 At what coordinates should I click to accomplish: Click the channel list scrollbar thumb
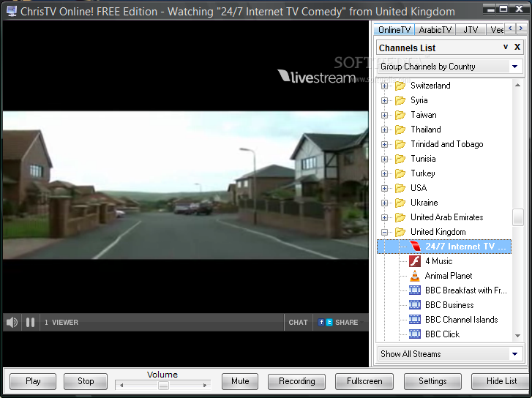point(517,217)
